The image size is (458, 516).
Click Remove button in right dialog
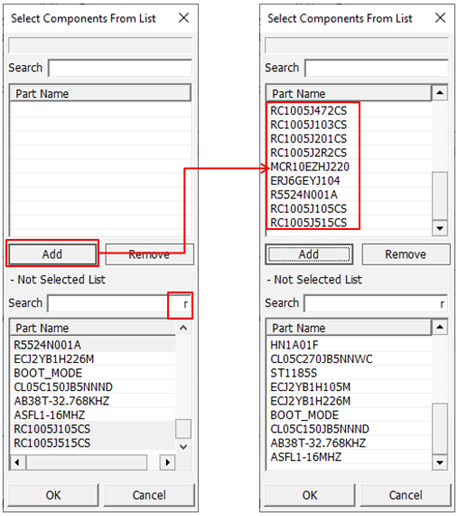click(x=406, y=254)
